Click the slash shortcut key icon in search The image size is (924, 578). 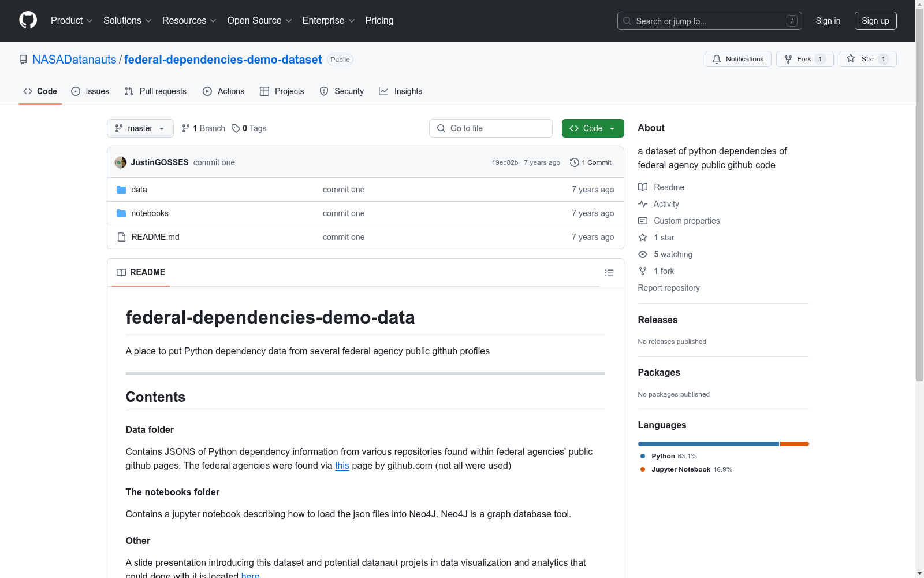pos(792,21)
